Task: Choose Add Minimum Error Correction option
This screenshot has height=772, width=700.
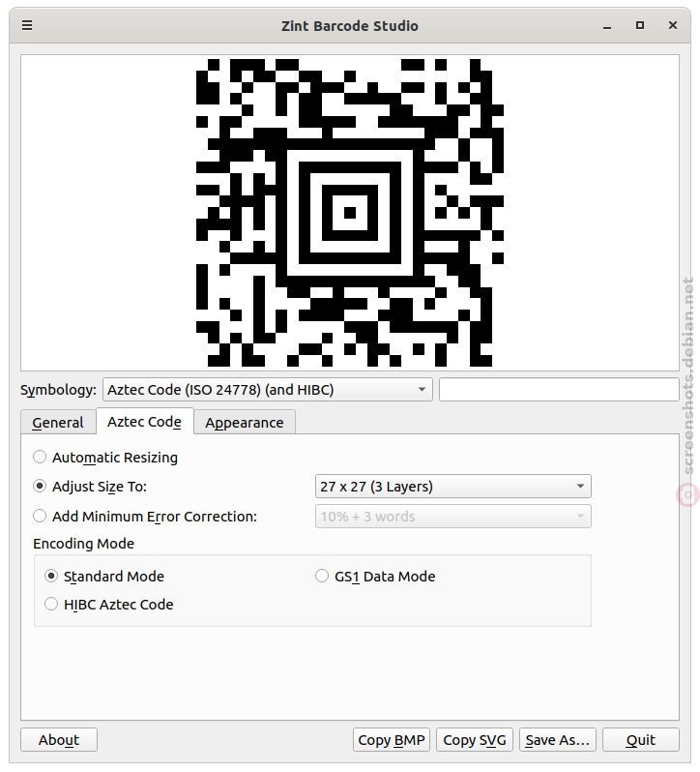Action: point(145,517)
